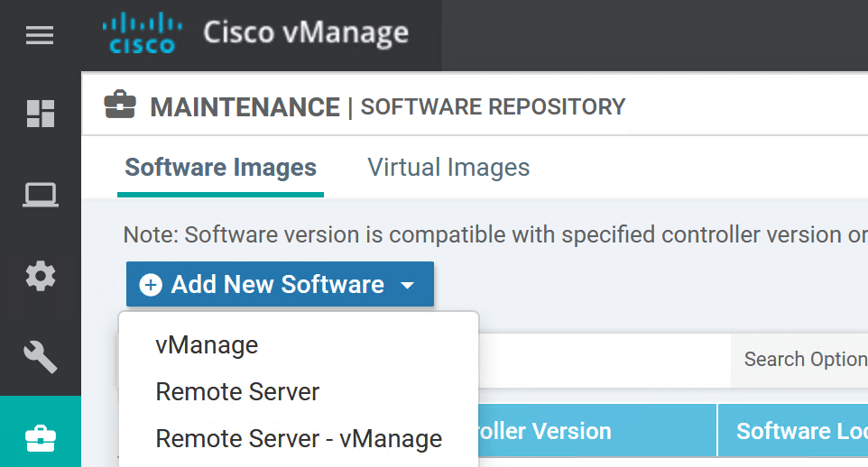Choose vManage from the dropdown list
The image size is (868, 467).
point(207,345)
